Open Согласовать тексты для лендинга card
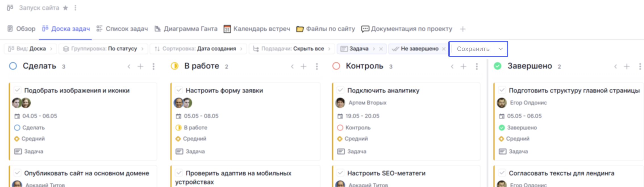The height and width of the screenshot is (187, 644). click(561, 173)
